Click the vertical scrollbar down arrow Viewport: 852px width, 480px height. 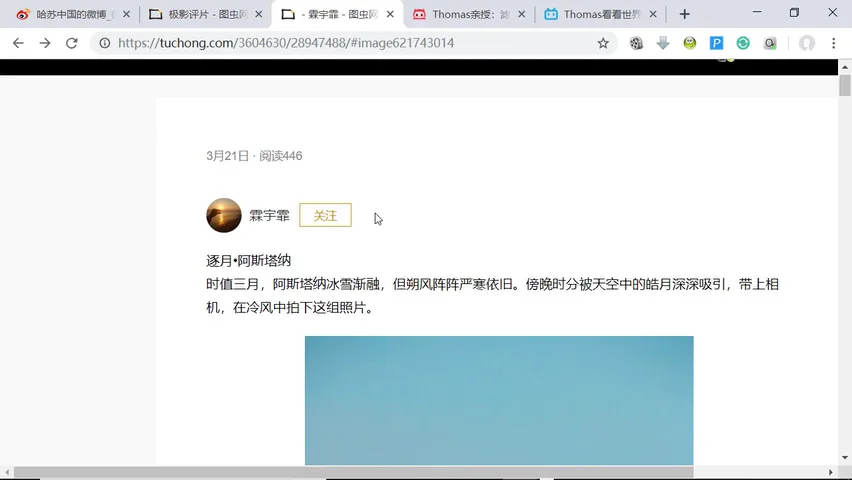[844, 458]
